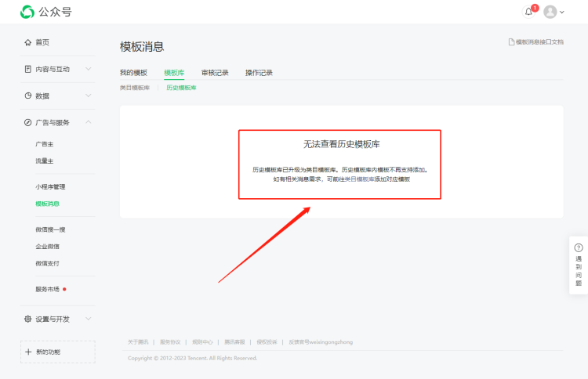
Task: Open the notification bell icon
Action: point(528,12)
